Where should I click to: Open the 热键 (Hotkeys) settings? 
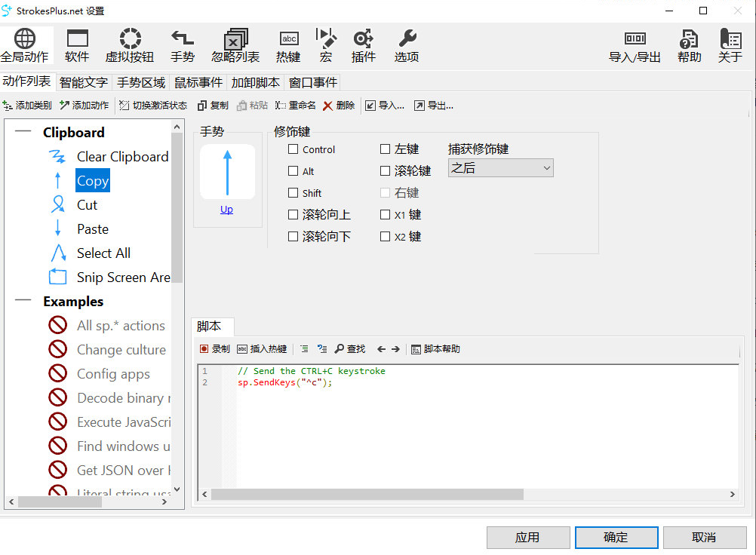pyautogui.click(x=287, y=45)
